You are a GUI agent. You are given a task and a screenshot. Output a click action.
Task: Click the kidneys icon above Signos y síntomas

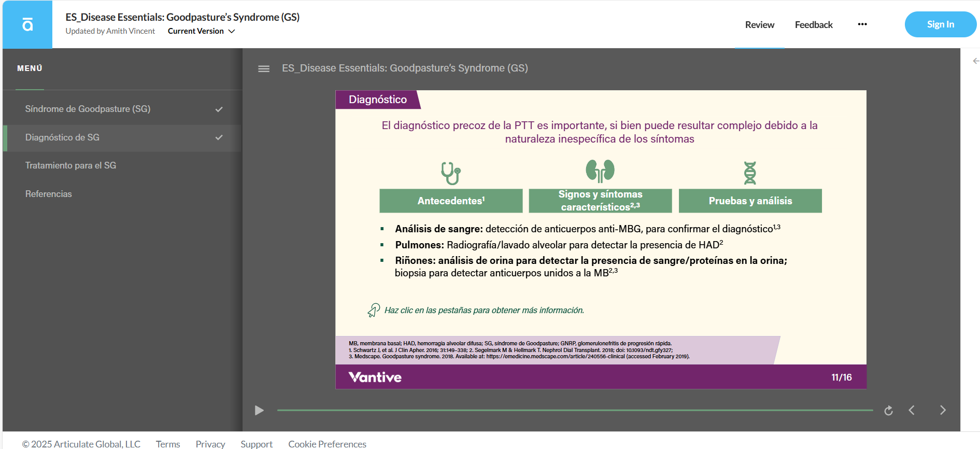pos(600,171)
